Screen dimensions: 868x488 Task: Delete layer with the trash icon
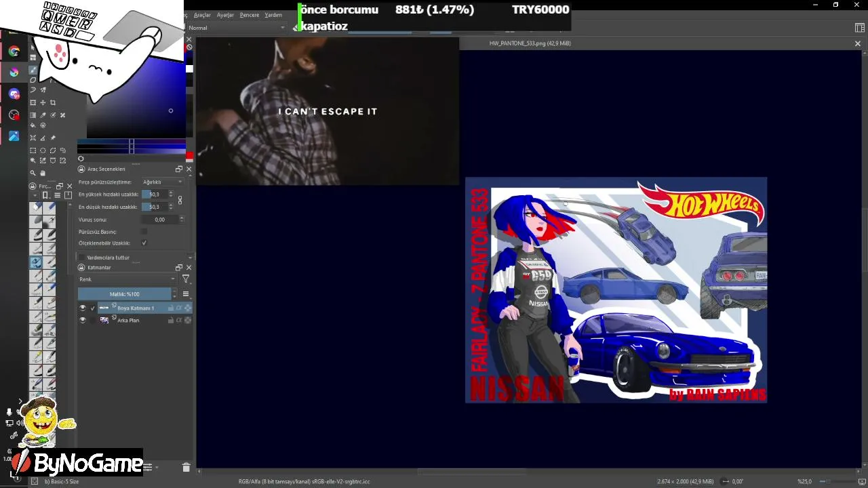pos(186,467)
